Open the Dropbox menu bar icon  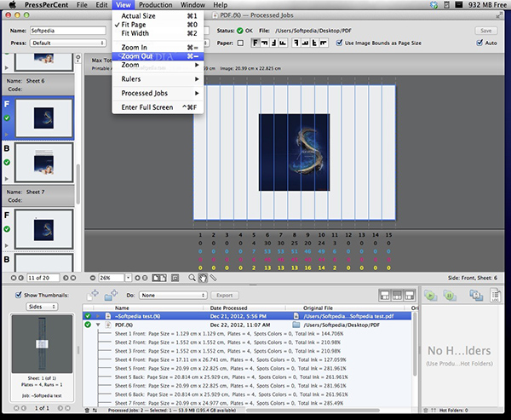(x=433, y=5)
